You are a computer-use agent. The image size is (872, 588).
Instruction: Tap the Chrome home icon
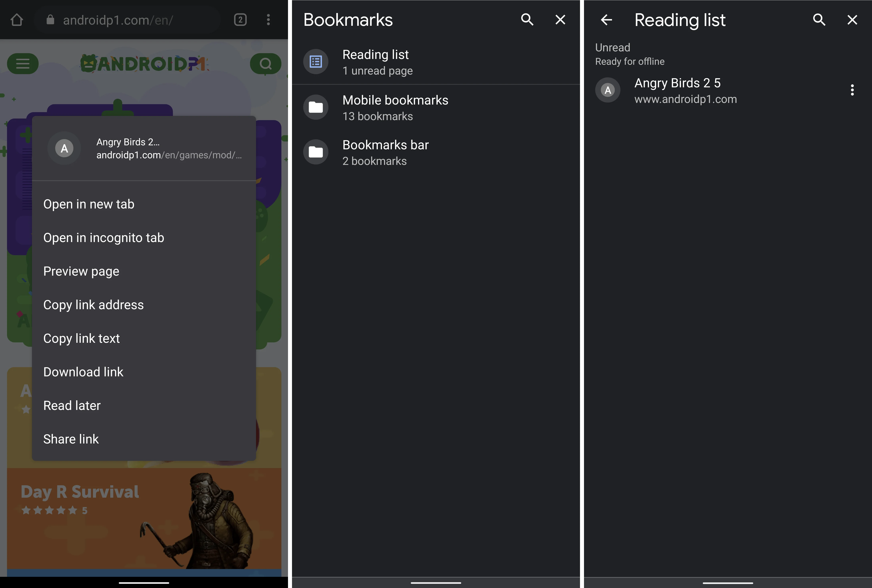tap(17, 20)
